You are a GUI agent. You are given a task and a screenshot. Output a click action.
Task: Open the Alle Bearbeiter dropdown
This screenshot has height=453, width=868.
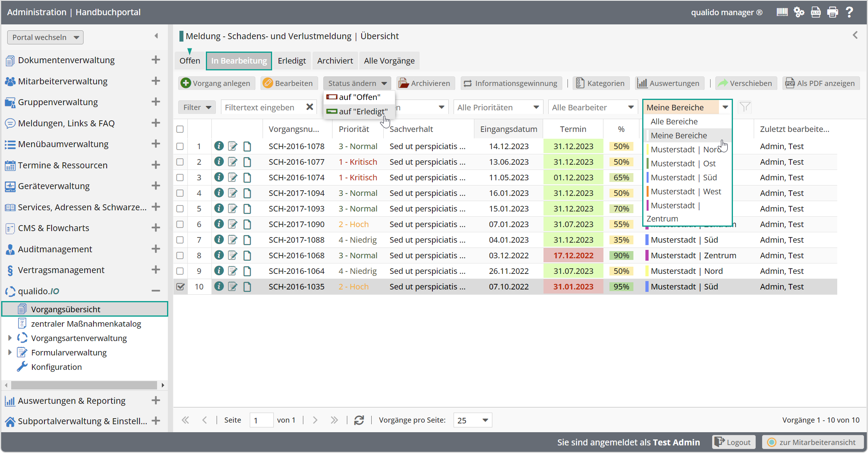point(593,107)
